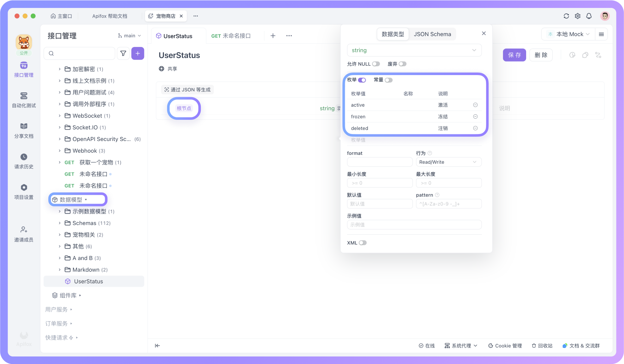Select UserStatus in the tree

94,281
